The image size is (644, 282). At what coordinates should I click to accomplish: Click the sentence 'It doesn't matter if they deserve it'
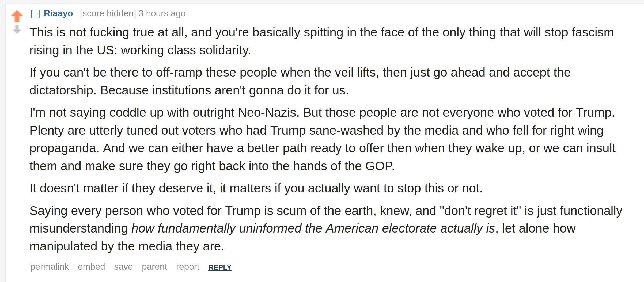[x=121, y=188]
